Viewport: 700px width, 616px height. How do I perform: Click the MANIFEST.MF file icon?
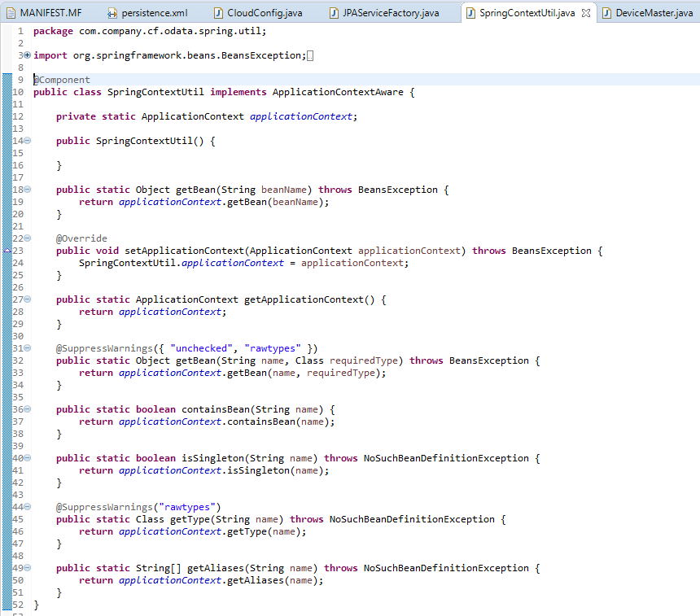coord(10,13)
